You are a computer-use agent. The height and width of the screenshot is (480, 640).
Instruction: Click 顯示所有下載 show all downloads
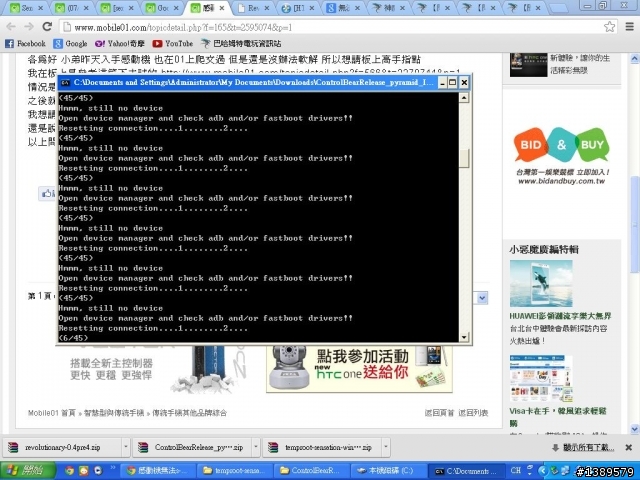[583, 448]
